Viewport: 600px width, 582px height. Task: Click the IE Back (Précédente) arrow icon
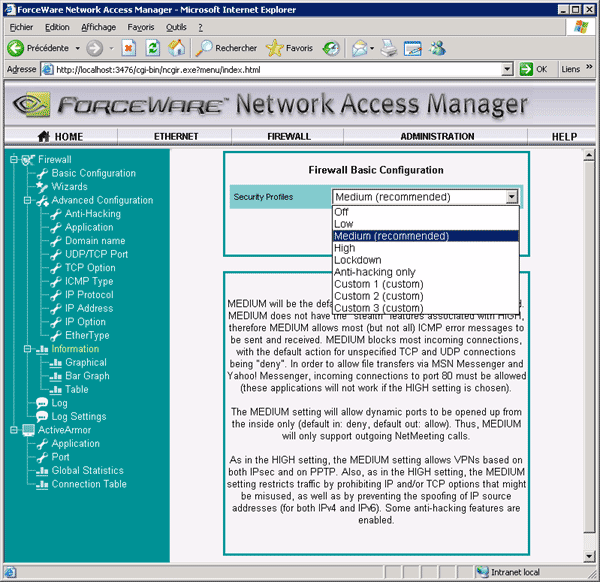pyautogui.click(x=16, y=48)
